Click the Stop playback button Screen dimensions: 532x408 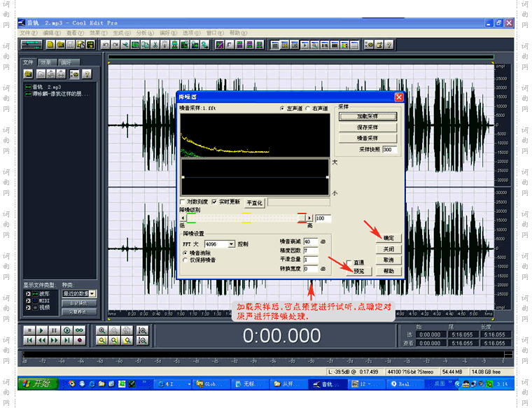pyautogui.click(x=29, y=330)
